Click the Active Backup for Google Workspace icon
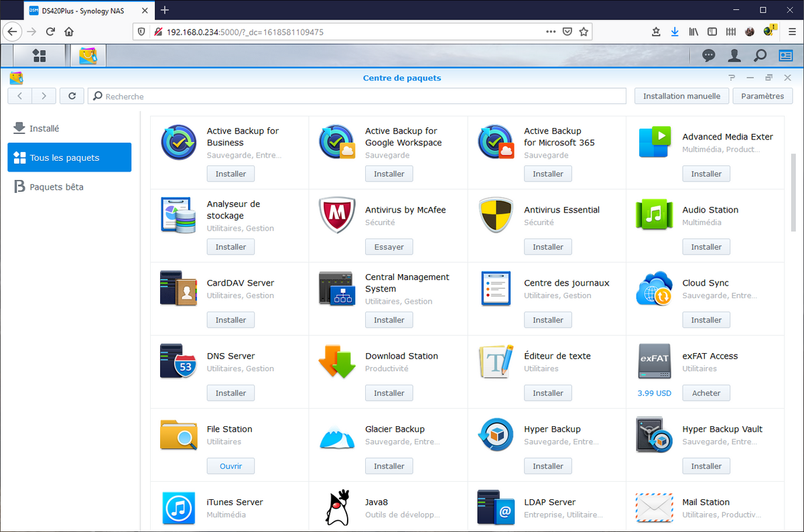The image size is (804, 532). (336, 142)
